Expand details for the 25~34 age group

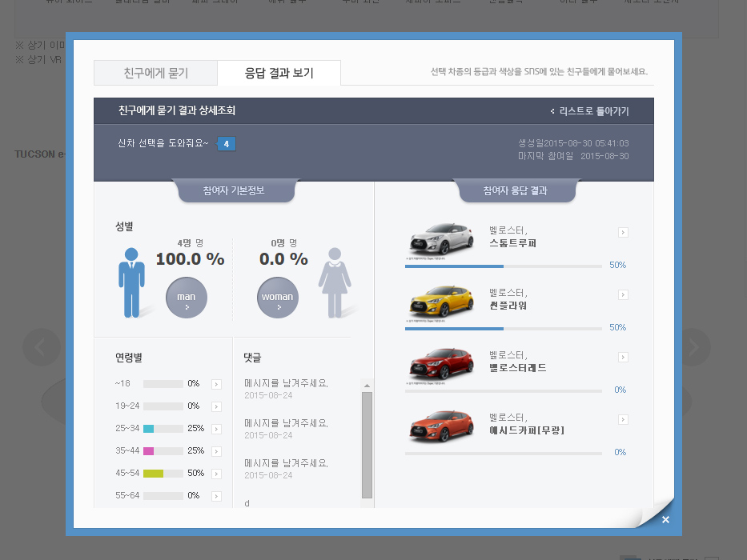[x=216, y=429]
